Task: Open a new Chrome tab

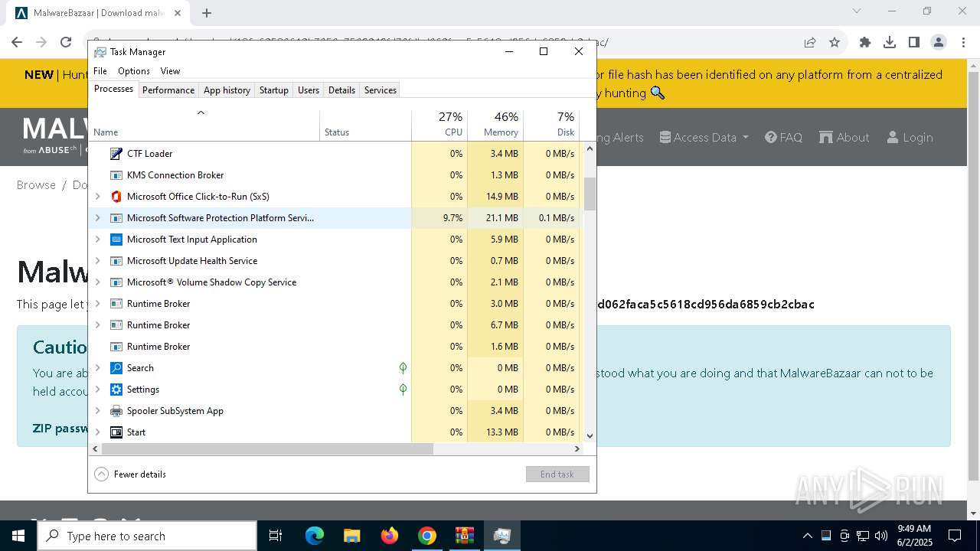Action: [x=207, y=13]
